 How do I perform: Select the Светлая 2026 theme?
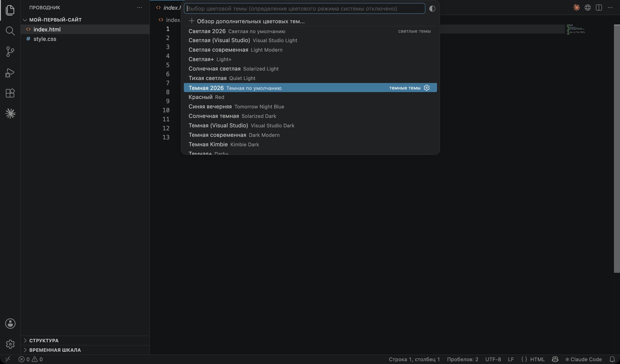click(310, 31)
